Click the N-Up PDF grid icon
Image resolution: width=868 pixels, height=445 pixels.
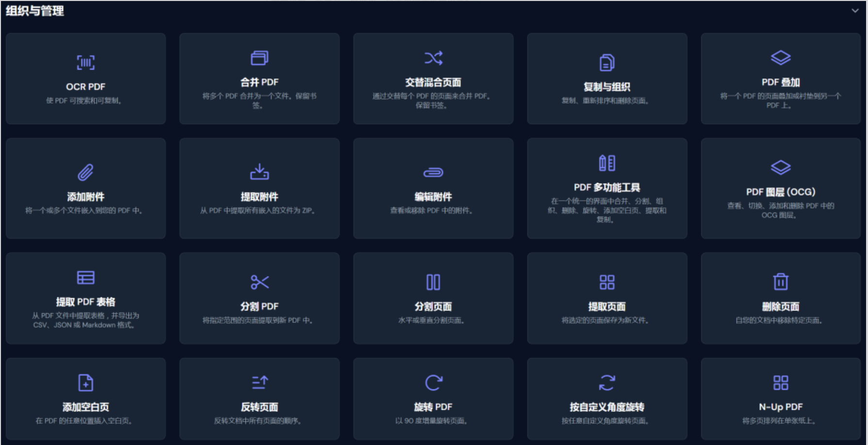(x=781, y=383)
